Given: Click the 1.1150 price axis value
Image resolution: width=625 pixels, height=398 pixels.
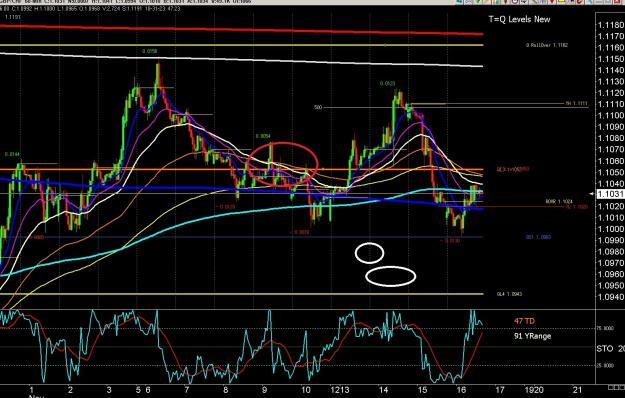Looking at the screenshot, I should coord(611,59).
